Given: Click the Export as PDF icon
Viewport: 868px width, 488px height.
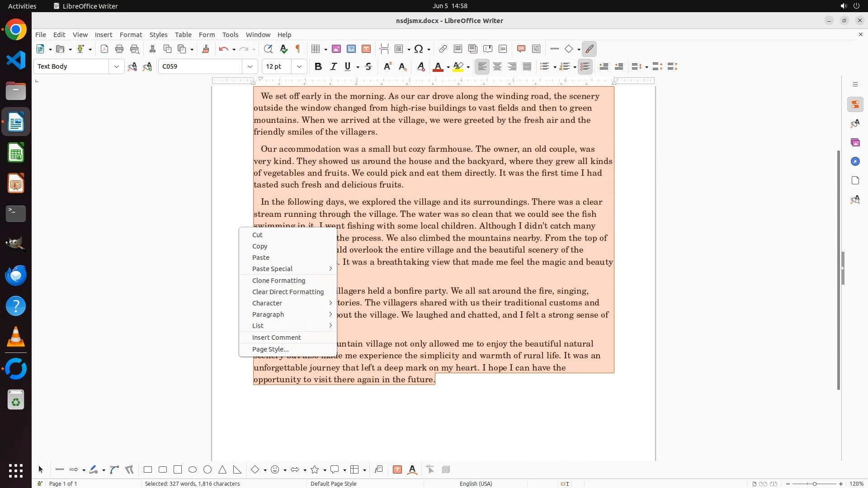Looking at the screenshot, I should click(104, 49).
